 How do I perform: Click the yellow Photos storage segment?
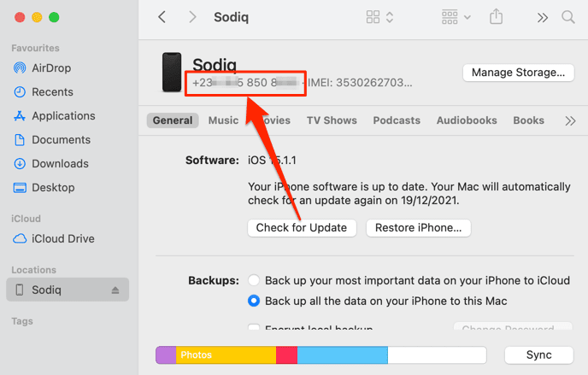pos(226,354)
